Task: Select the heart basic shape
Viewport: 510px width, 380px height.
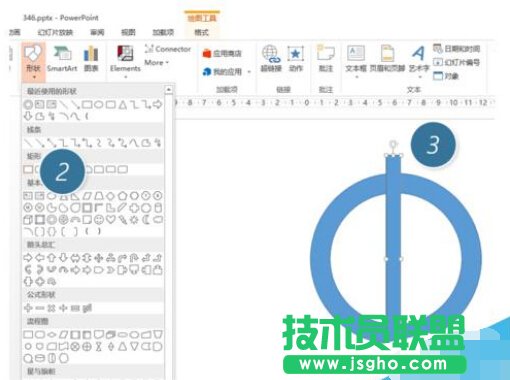Action: pos(110,220)
